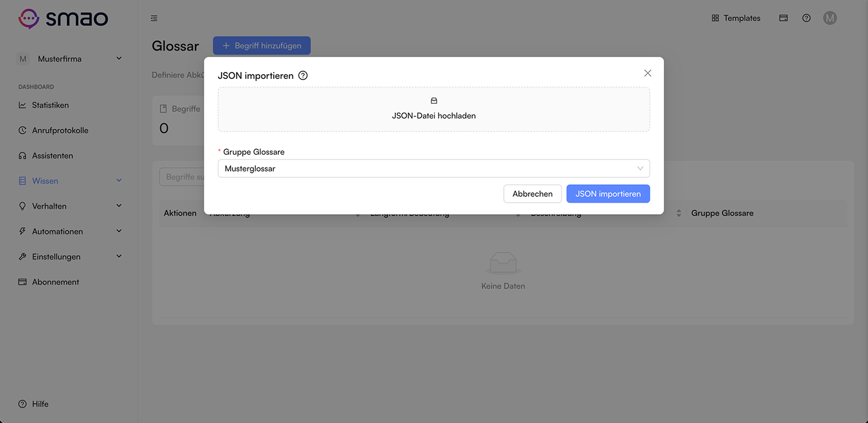Click the blue JSON importieren button
This screenshot has width=868, height=423.
tap(608, 194)
